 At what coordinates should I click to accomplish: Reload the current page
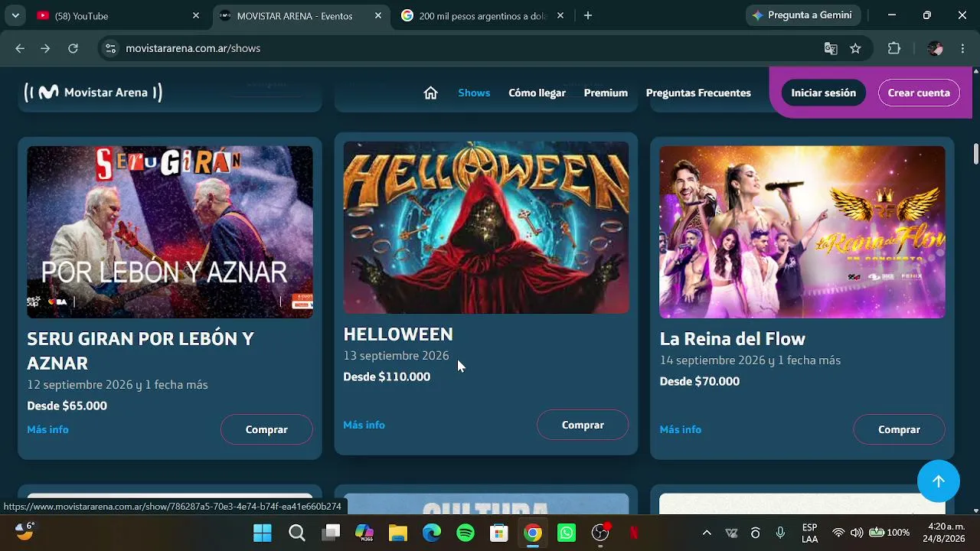(x=73, y=48)
